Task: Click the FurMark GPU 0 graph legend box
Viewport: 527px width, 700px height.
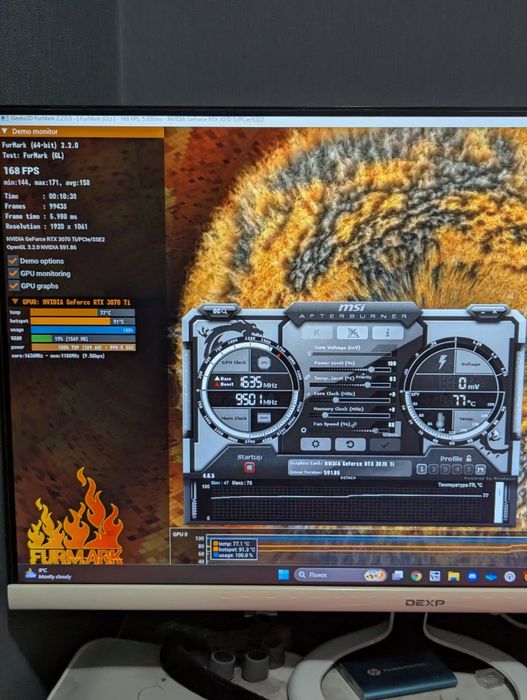Action: [x=234, y=550]
